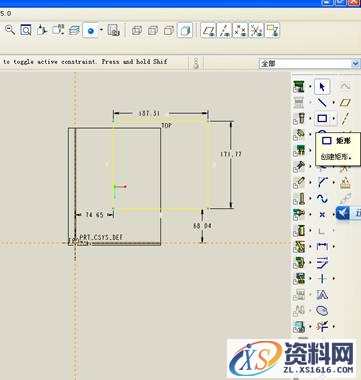Click the Zoom Out magnifier icon
Image resolution: width=361 pixels, height=380 pixels.
tap(10, 30)
